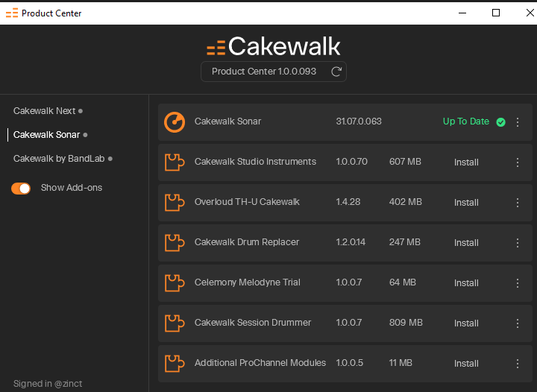The height and width of the screenshot is (392, 537).
Task: Click the Up To Date status text
Action: [x=465, y=121]
